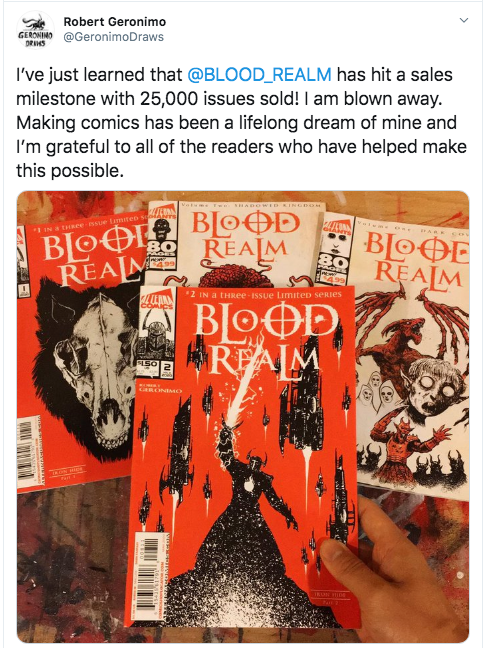Follow the @BLOOD_REALM mention link
Viewport: 485px width, 648px height.
(259, 75)
